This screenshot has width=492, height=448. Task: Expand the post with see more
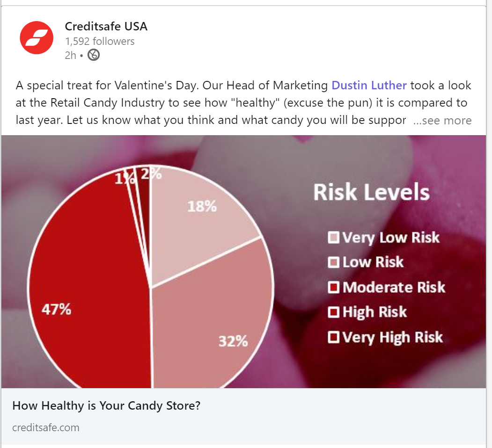(x=442, y=121)
